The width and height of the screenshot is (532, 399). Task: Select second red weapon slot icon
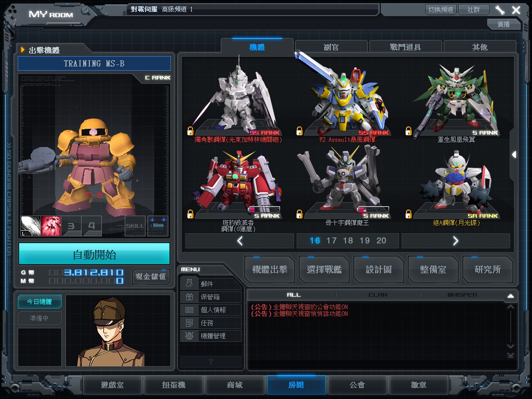click(51, 226)
